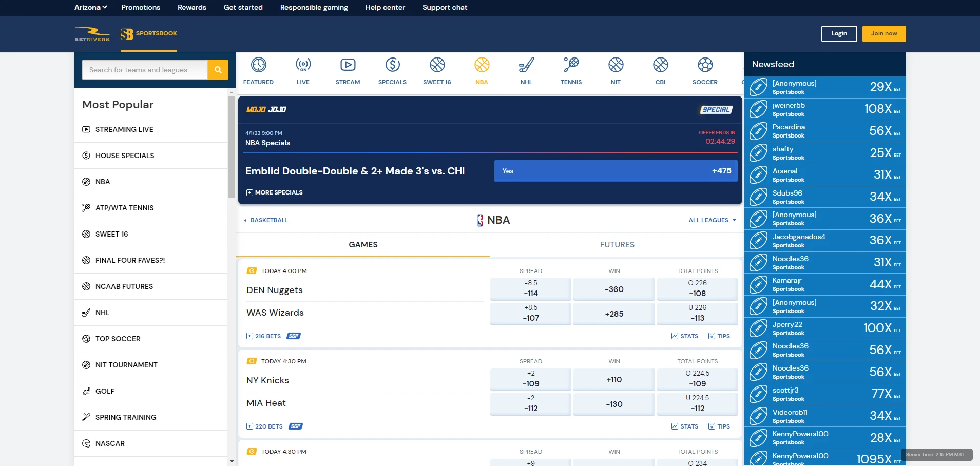Click the search teams input field
Viewport: 980px width, 466px height.
click(145, 70)
